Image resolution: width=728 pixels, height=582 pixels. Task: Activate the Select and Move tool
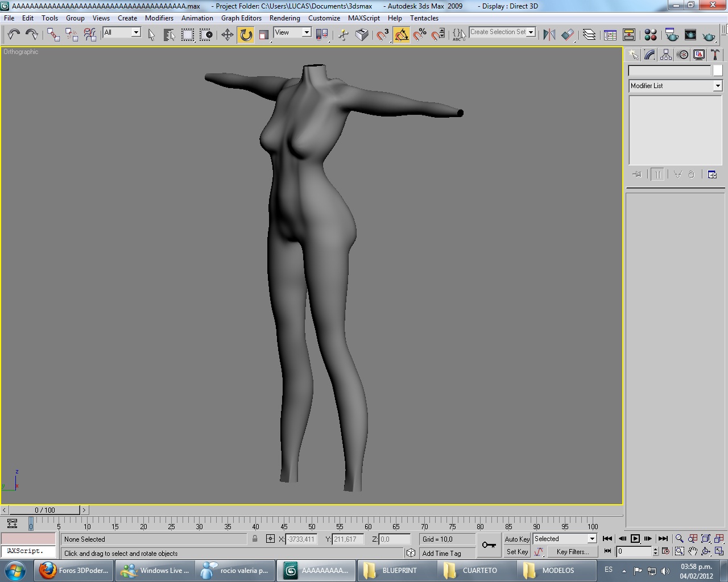click(x=227, y=35)
